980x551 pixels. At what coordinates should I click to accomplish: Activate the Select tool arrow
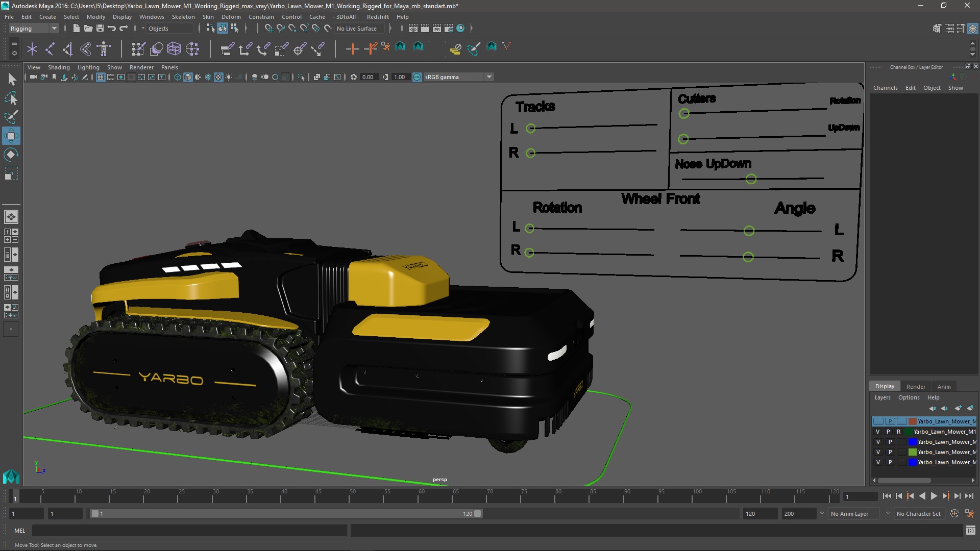pyautogui.click(x=11, y=79)
